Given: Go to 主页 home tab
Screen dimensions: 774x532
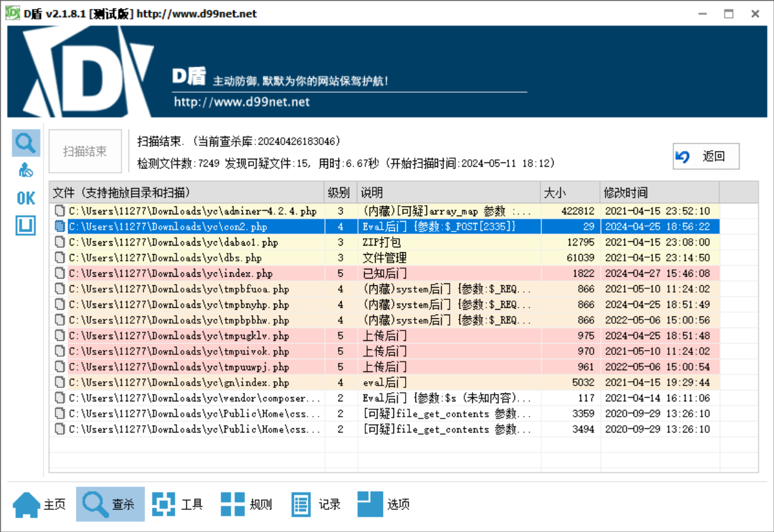Looking at the screenshot, I should pos(40,505).
